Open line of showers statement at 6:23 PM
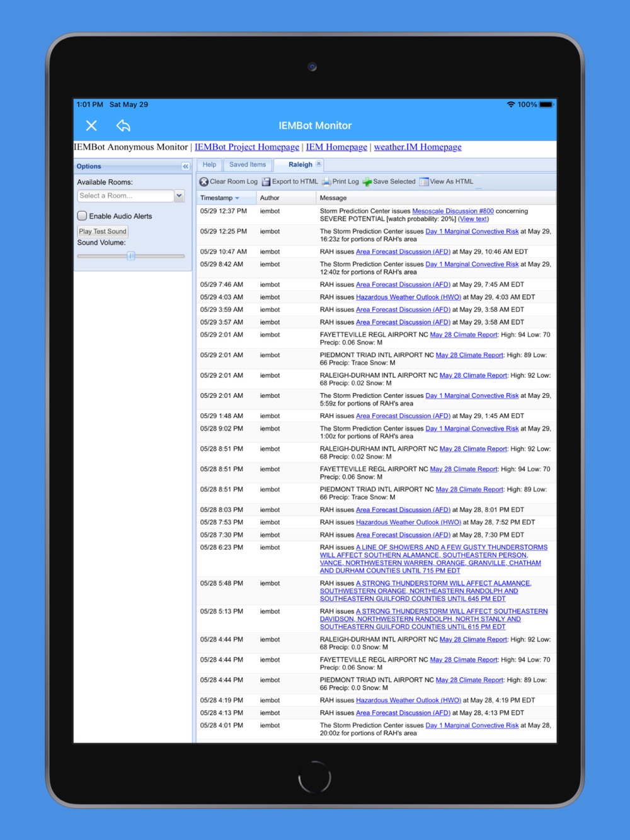Screen dimensions: 630x840 [433, 559]
